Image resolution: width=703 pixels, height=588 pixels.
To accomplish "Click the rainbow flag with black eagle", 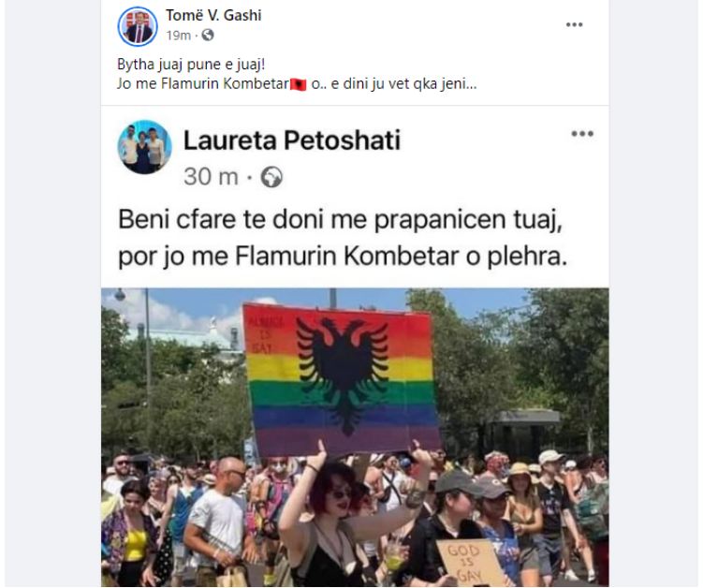I will point(341,379).
